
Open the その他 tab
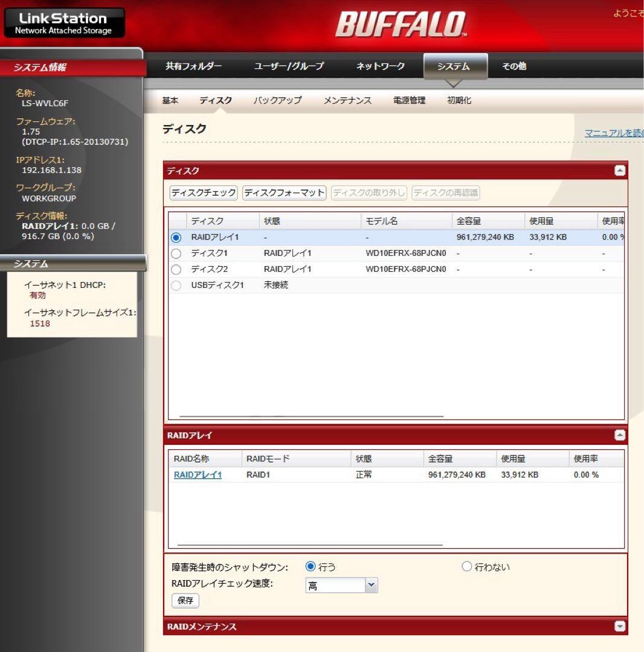[x=513, y=66]
